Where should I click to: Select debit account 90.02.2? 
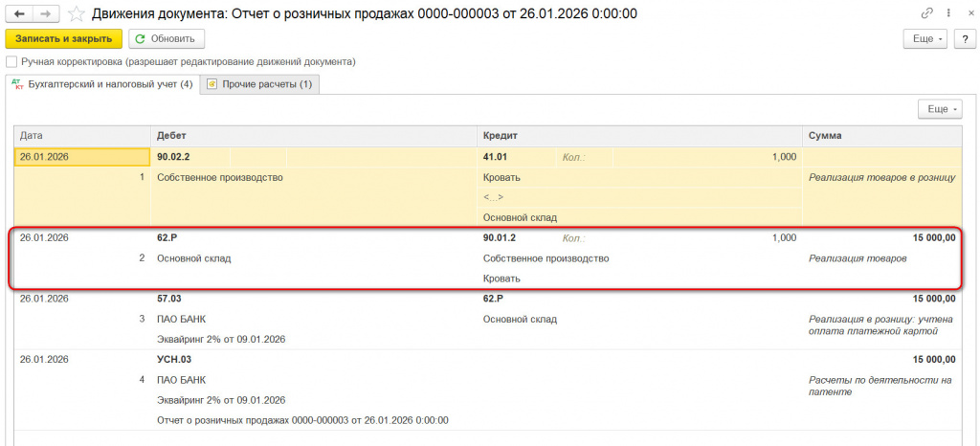point(174,157)
